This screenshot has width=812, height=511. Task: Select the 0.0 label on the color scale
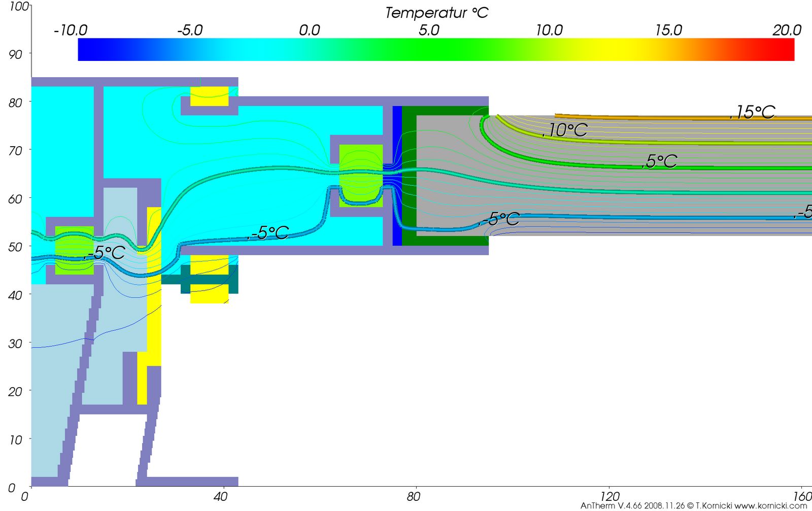(309, 30)
